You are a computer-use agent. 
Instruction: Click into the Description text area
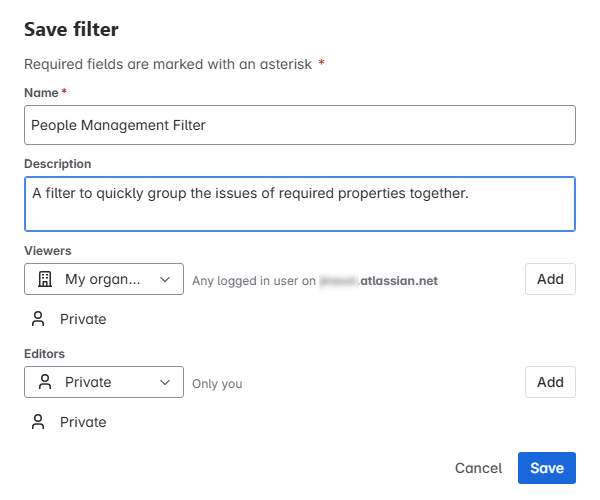point(300,204)
